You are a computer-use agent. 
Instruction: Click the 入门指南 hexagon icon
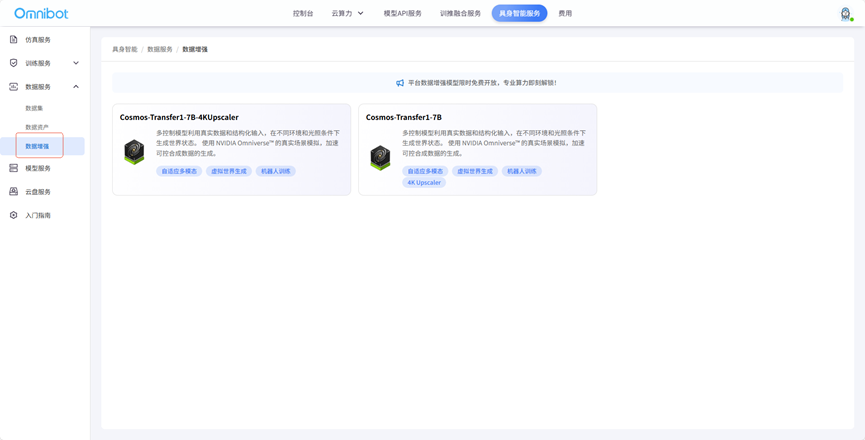click(14, 215)
